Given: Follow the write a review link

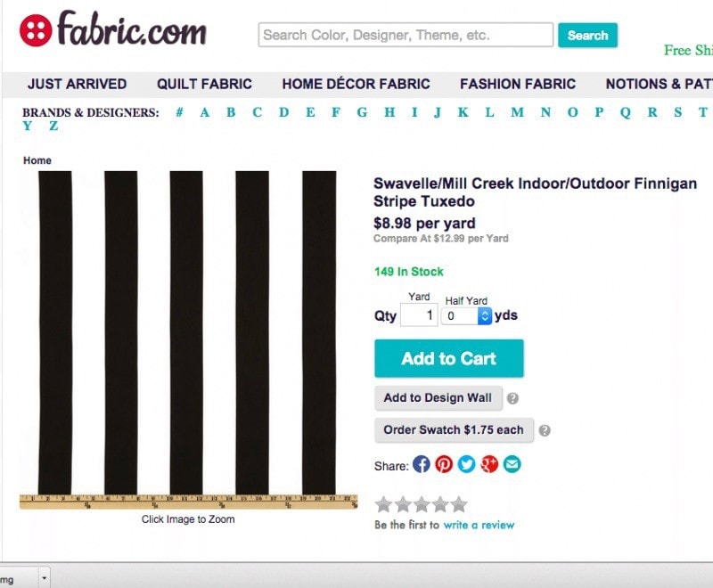Looking at the screenshot, I should (479, 525).
